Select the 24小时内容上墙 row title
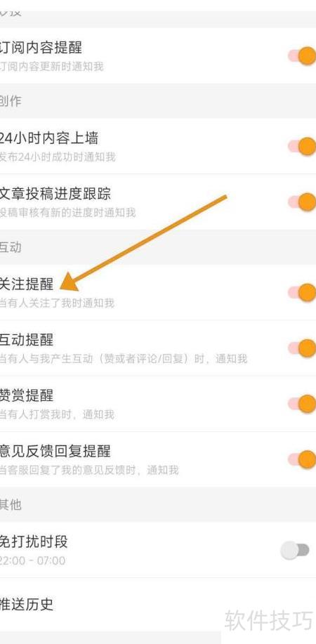Image resolution: width=316 pixels, height=644 pixels. click(x=49, y=138)
